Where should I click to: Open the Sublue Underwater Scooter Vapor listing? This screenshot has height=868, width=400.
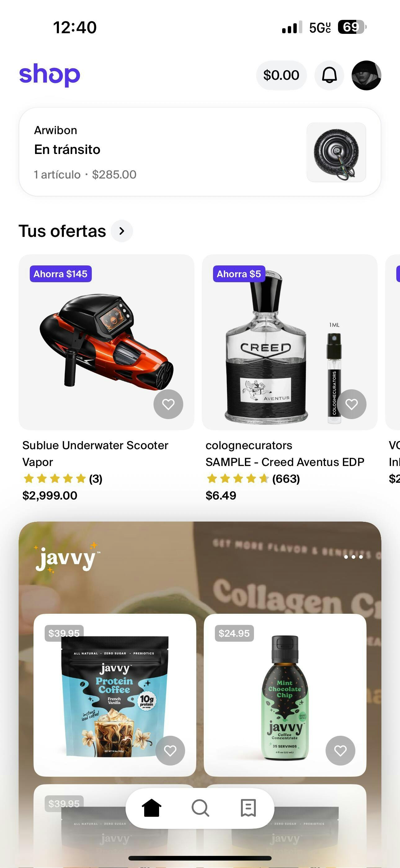click(95, 453)
